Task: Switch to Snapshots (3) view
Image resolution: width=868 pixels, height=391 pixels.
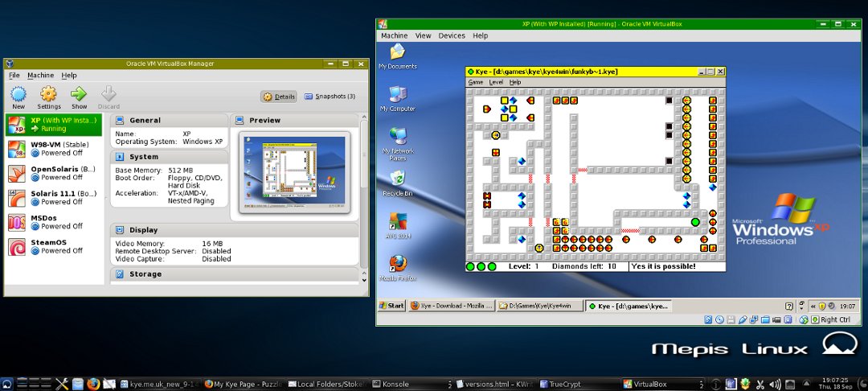Action: [330, 97]
